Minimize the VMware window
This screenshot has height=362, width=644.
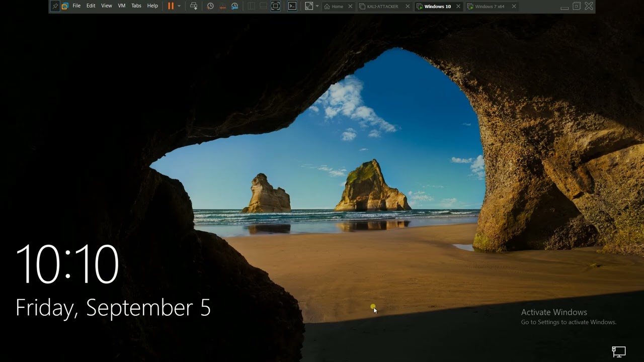(565, 7)
